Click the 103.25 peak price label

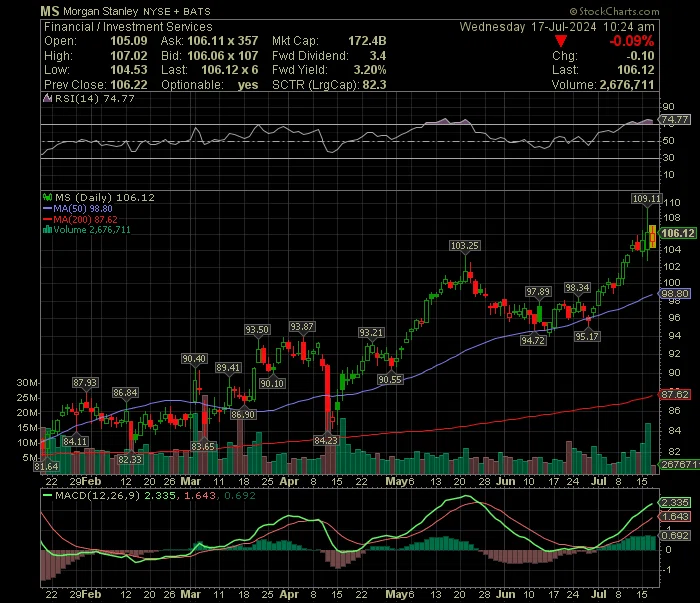(465, 245)
